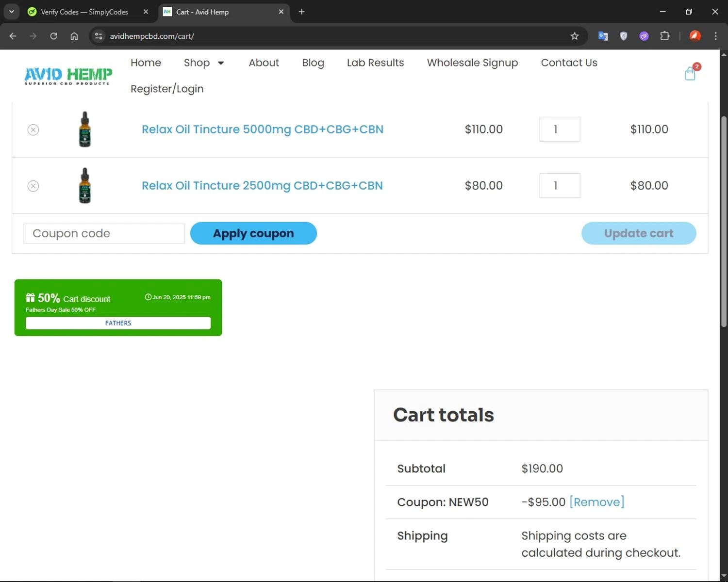Viewport: 728px width, 582px height.
Task: Open the About page
Action: (264, 63)
